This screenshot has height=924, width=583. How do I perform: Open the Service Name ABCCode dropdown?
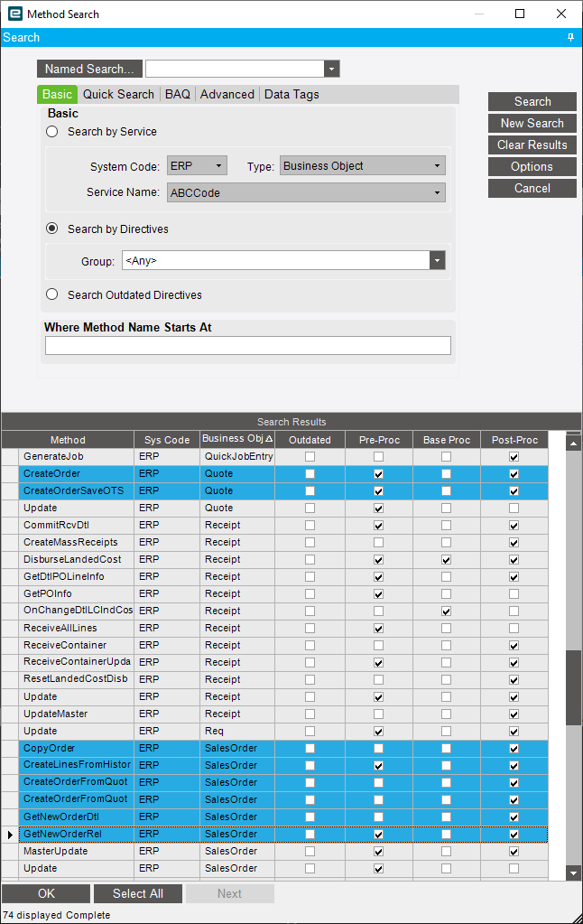(x=437, y=192)
